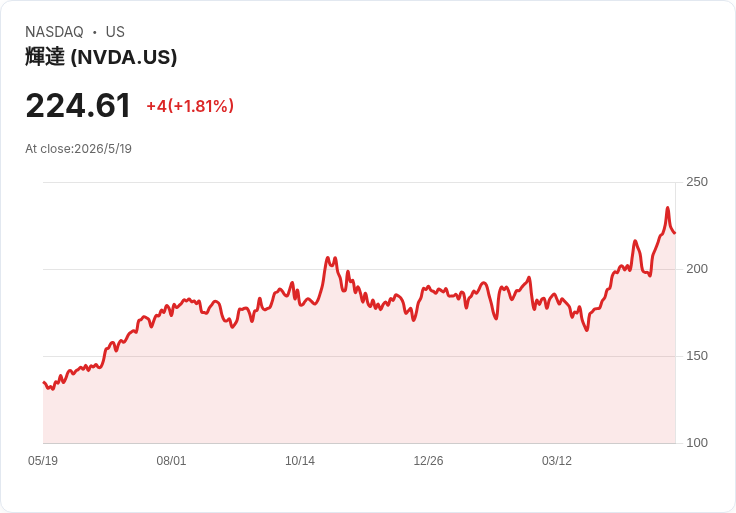Click the highest peak of the price line
This screenshot has height=513, width=736.
click(x=667, y=207)
